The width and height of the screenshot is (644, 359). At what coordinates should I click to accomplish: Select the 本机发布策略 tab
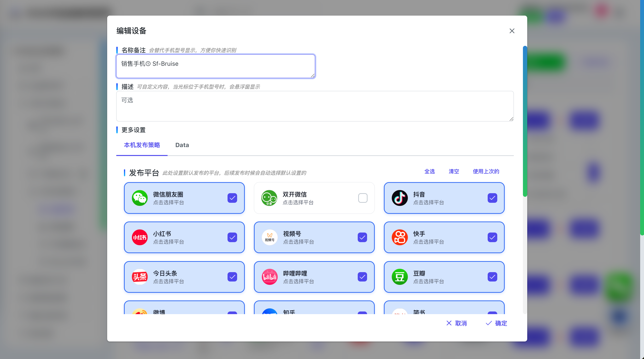142,145
